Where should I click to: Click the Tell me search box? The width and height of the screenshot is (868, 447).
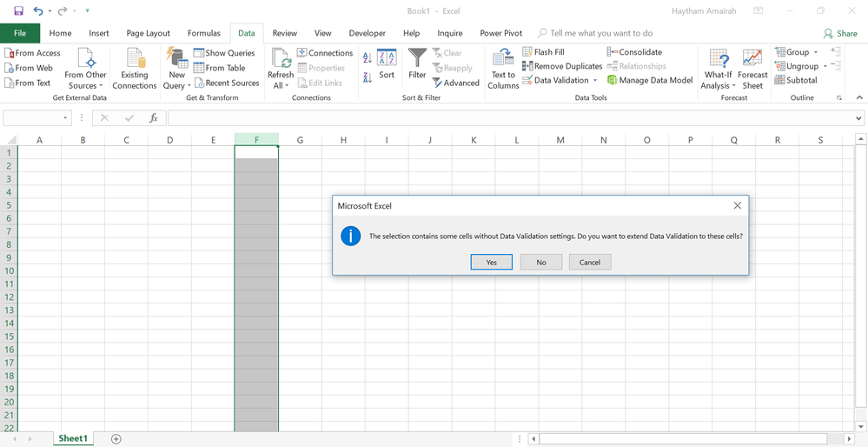click(x=595, y=33)
